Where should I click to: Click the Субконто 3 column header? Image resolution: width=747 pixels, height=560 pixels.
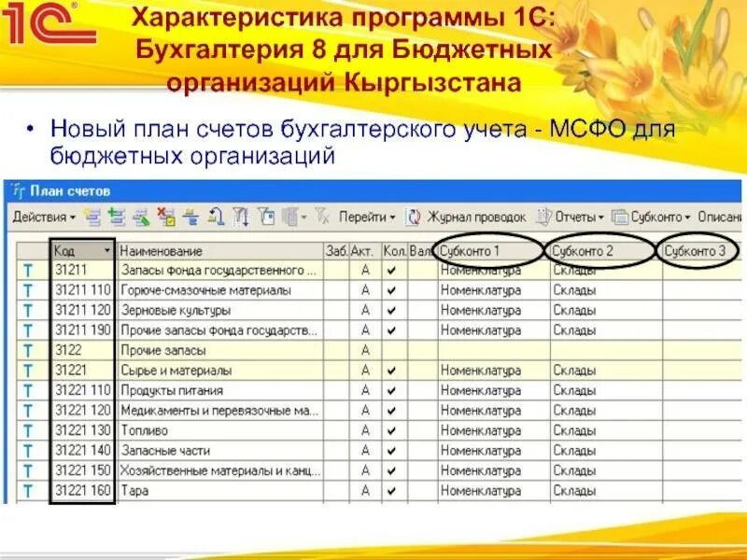[702, 251]
